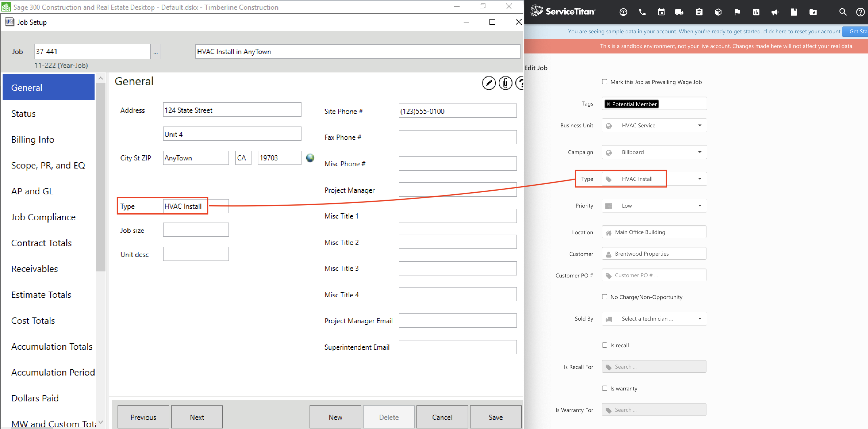Click the Site Phone # field
The height and width of the screenshot is (429, 868).
pyautogui.click(x=457, y=111)
